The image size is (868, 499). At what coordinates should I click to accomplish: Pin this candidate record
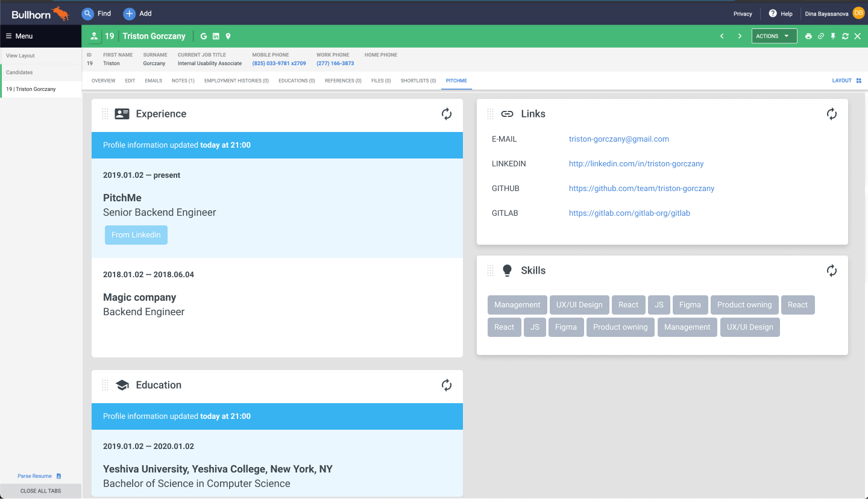[833, 36]
